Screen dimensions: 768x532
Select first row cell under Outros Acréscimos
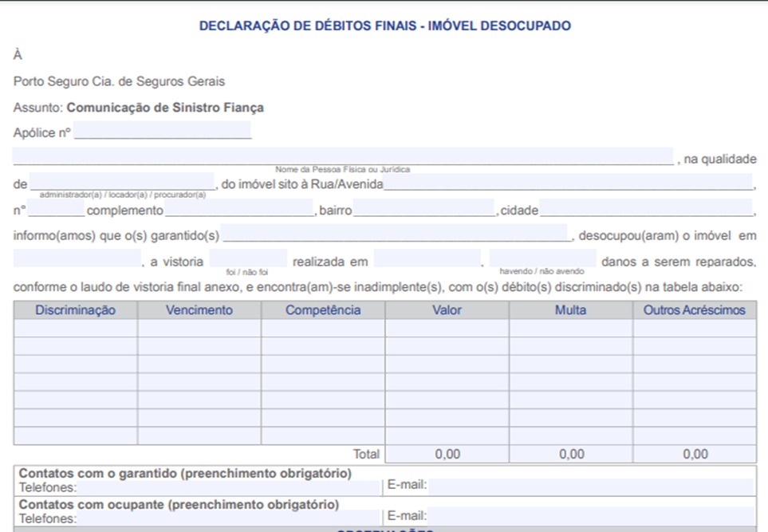click(695, 329)
